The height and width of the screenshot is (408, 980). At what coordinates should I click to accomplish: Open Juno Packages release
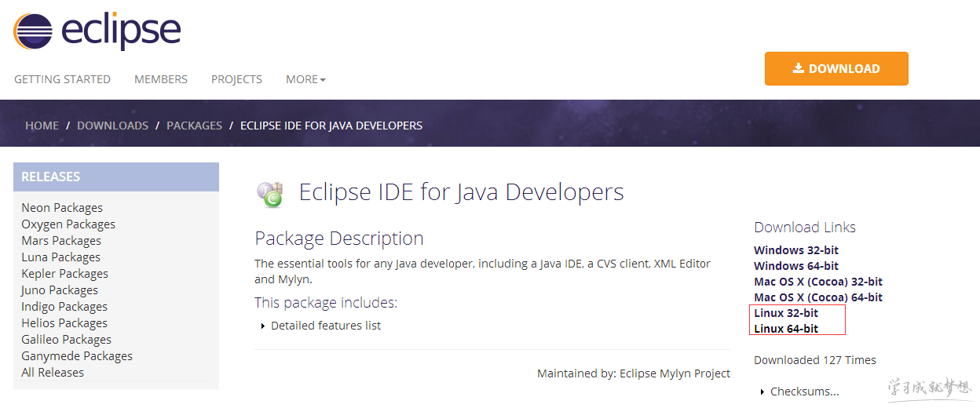[60, 290]
